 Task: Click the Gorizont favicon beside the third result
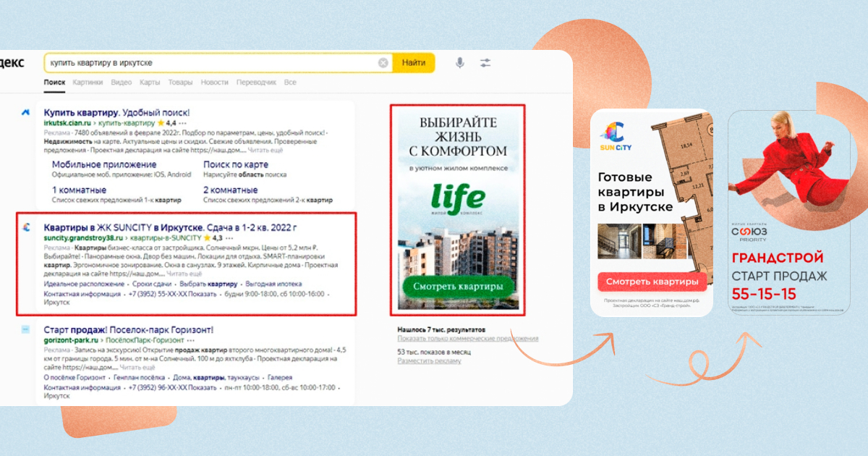click(x=25, y=329)
